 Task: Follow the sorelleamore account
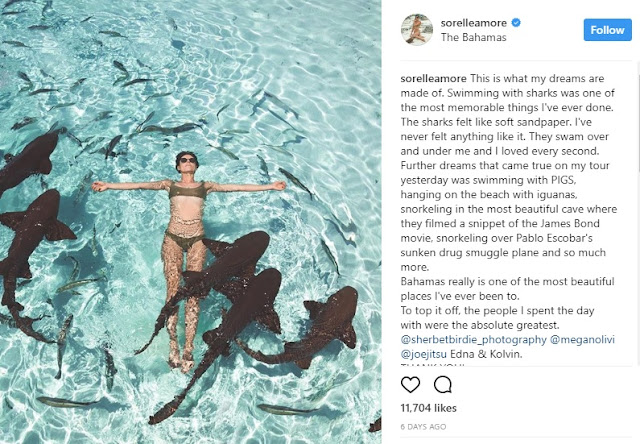[x=607, y=30]
